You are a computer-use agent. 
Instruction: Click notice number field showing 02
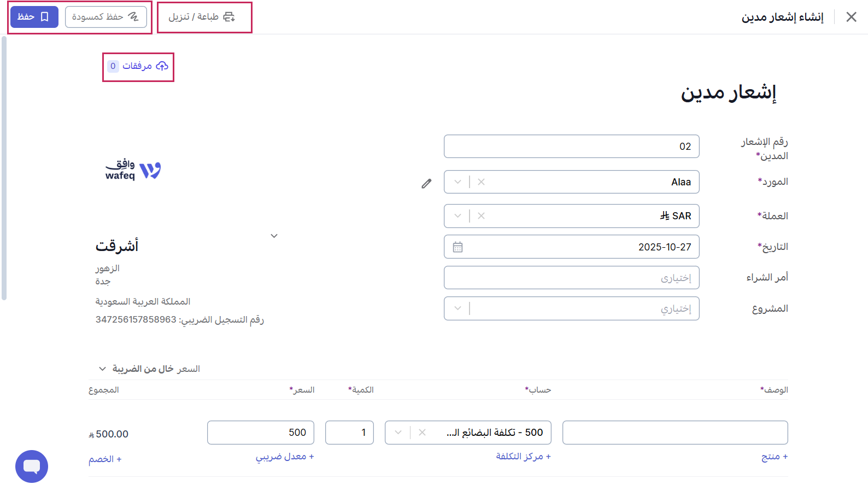pyautogui.click(x=571, y=146)
